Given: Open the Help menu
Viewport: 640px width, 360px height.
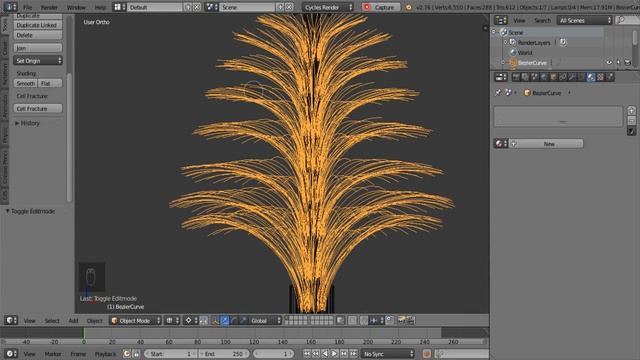Looking at the screenshot, I should coord(100,7).
